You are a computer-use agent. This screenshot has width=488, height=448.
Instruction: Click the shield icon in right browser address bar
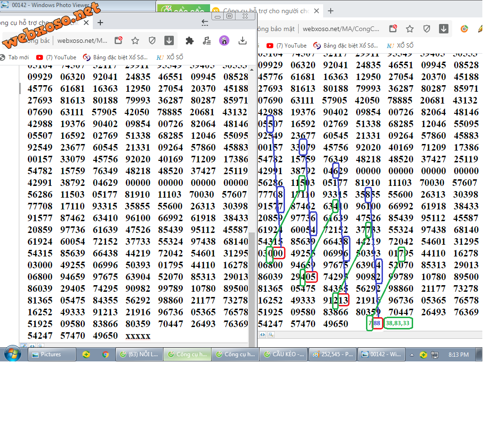tap(427, 29)
